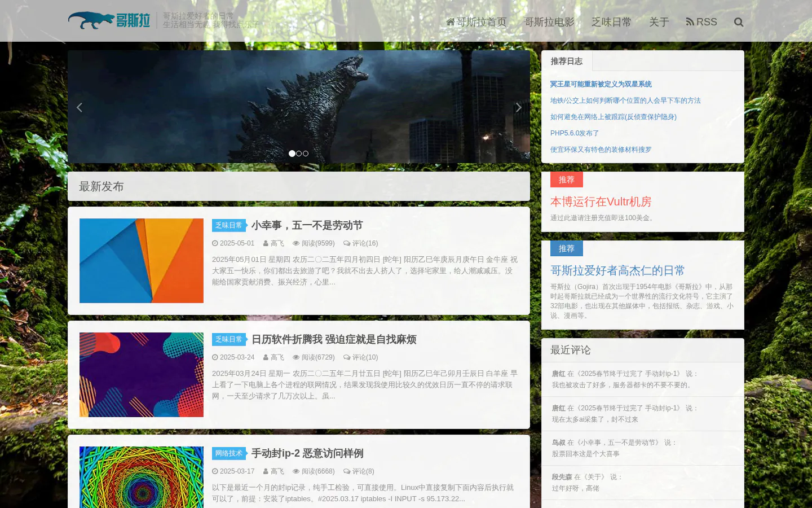Open the search magnifier icon
This screenshot has width=812, height=508.
[x=739, y=22]
